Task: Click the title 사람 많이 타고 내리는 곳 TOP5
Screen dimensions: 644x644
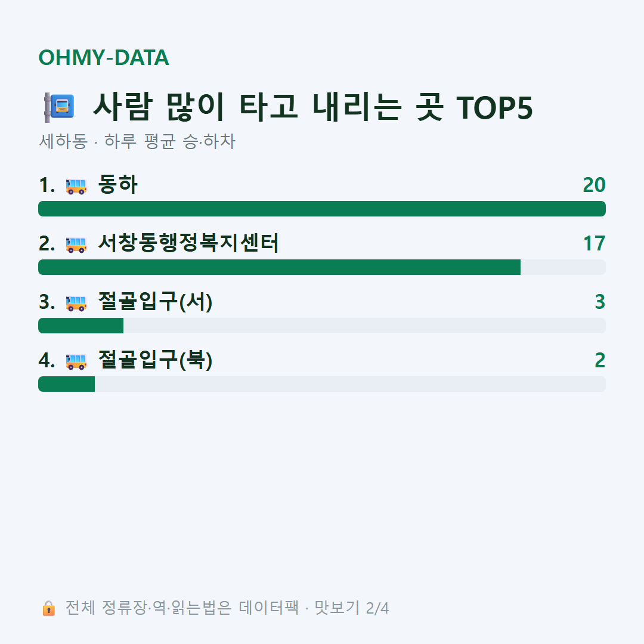Action: point(313,107)
